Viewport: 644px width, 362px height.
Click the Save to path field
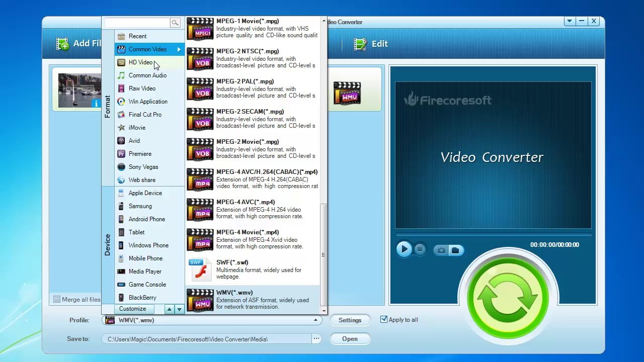[x=207, y=339]
